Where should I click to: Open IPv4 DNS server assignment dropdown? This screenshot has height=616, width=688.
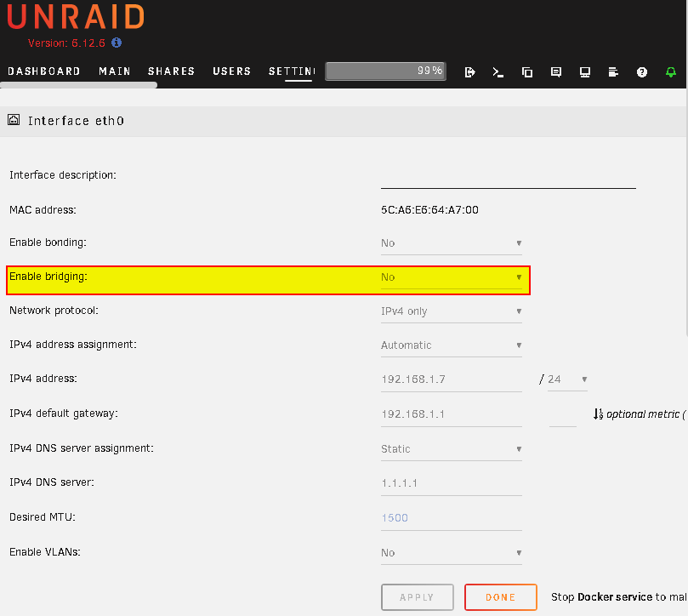(451, 449)
